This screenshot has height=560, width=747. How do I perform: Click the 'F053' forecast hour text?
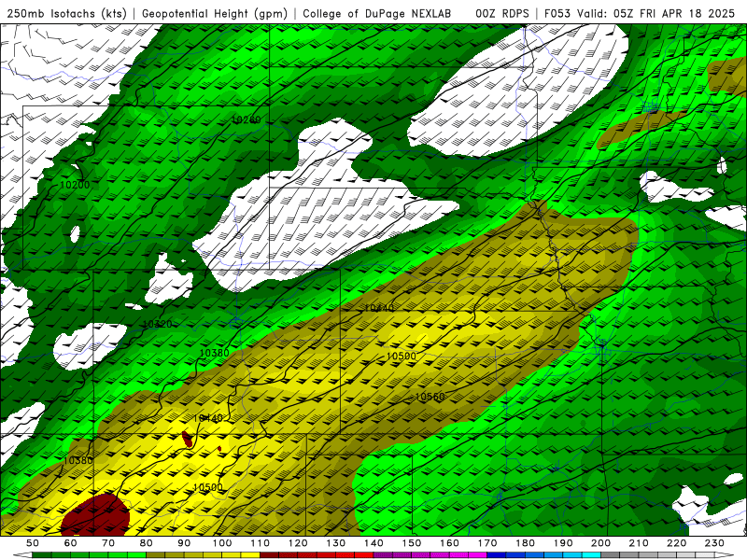pyautogui.click(x=557, y=13)
